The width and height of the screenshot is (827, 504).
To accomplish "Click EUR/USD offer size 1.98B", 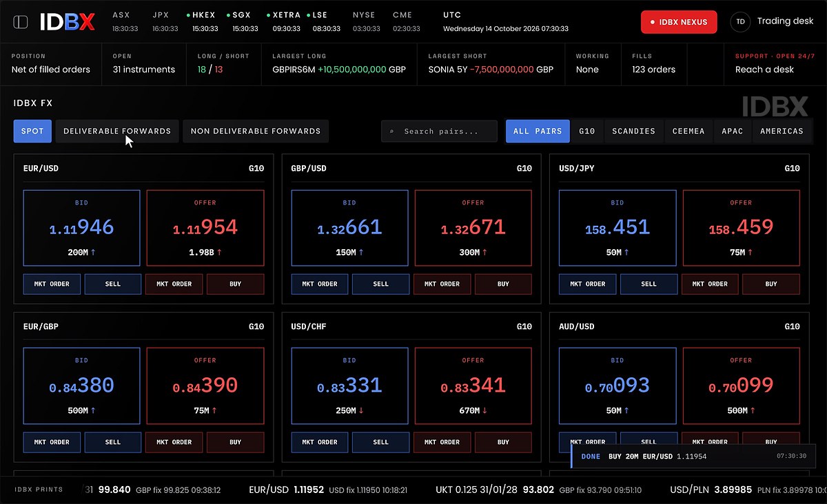I will click(x=205, y=253).
